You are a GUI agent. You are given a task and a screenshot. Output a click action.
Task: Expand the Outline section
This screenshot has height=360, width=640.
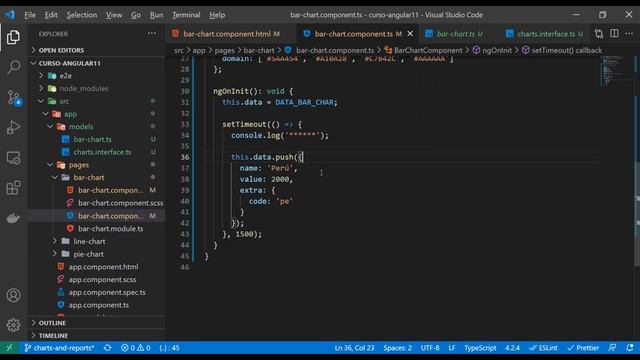(96, 323)
